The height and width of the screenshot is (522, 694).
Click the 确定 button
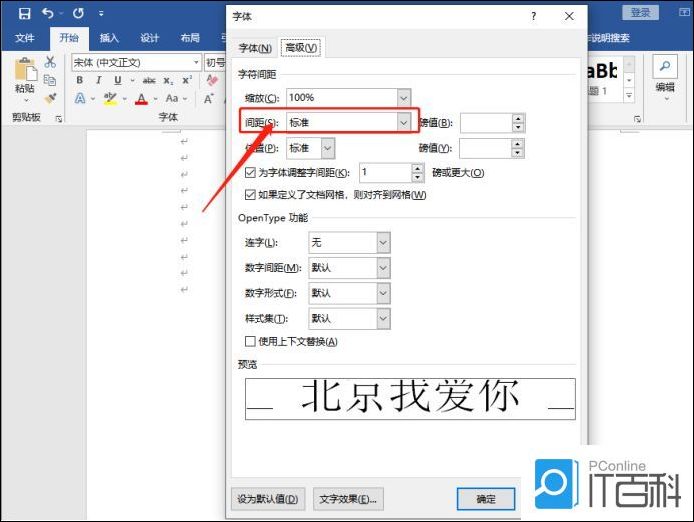(x=486, y=499)
